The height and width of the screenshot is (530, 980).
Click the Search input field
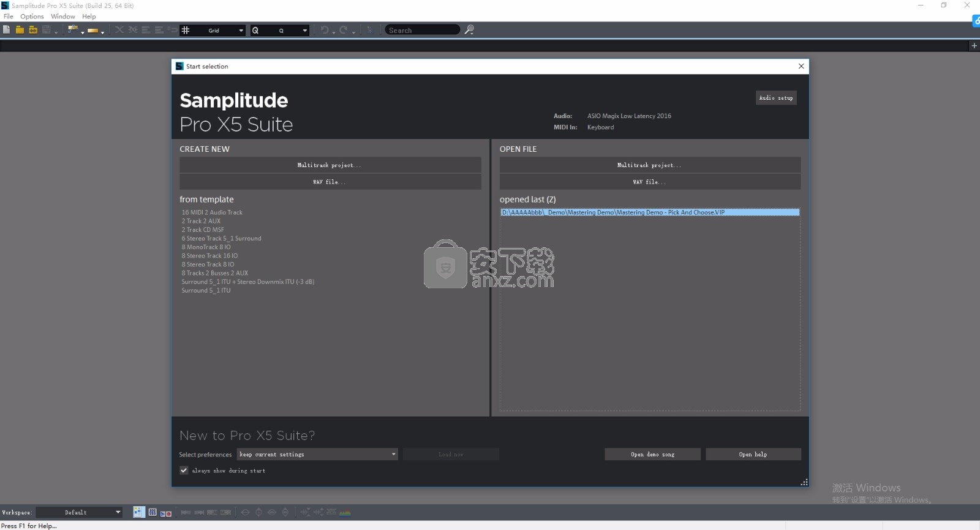tap(422, 30)
